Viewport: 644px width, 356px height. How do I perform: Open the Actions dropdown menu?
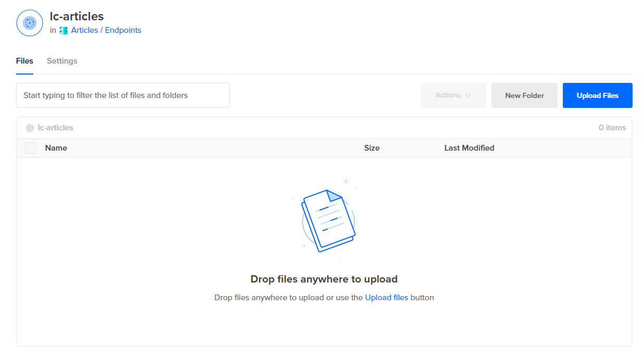[453, 95]
